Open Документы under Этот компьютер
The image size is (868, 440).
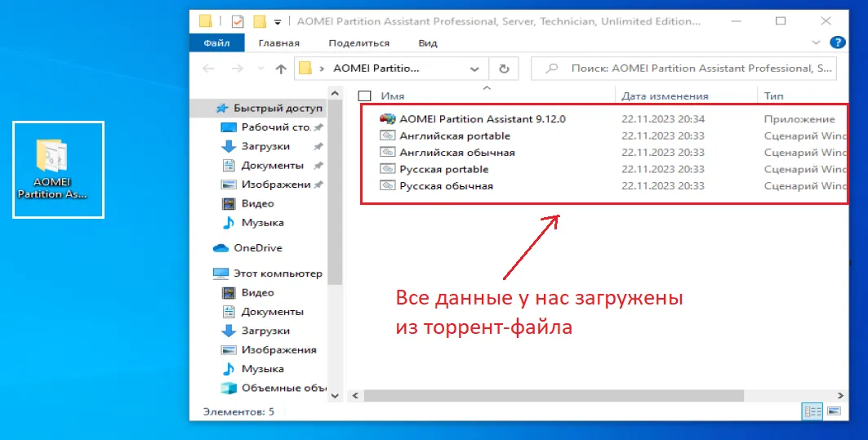(x=262, y=312)
